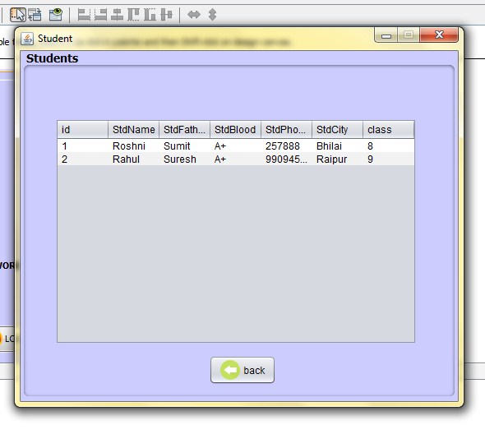
Task: Click the Java icon in Student title bar
Action: (27, 39)
